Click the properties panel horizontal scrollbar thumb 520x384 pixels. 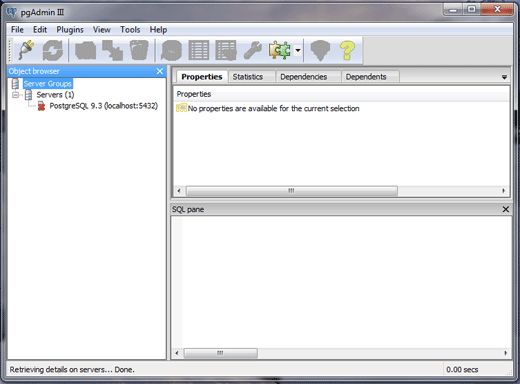coord(292,191)
